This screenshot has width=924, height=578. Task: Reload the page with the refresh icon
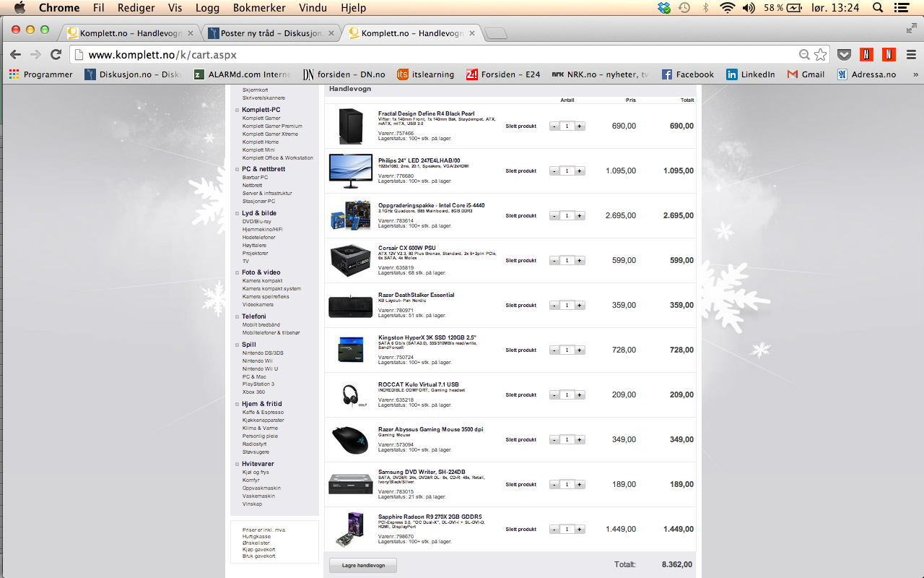(56, 54)
